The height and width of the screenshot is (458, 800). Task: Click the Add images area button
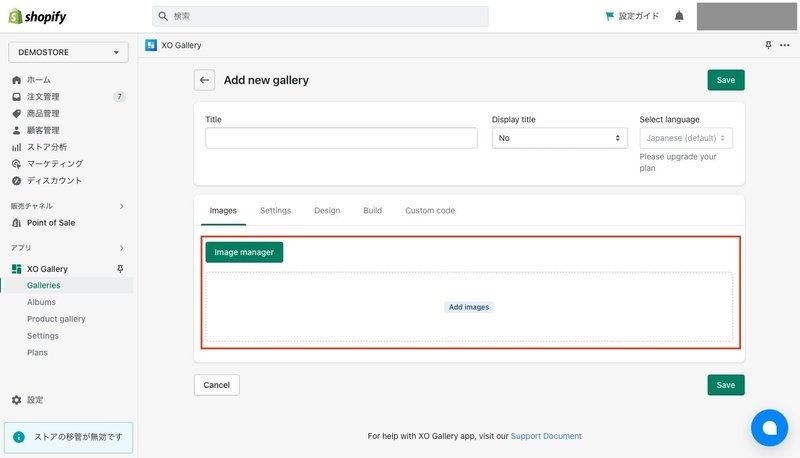469,307
